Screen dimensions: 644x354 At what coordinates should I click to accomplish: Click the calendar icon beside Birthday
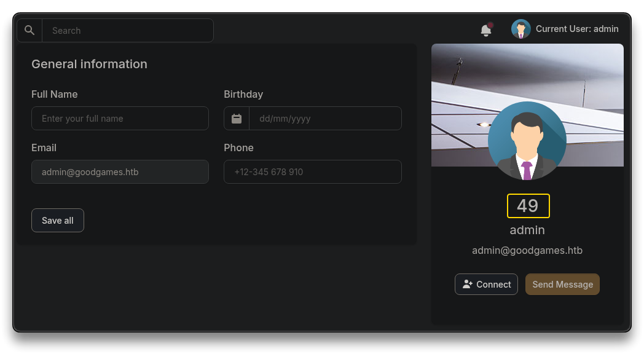pyautogui.click(x=237, y=119)
